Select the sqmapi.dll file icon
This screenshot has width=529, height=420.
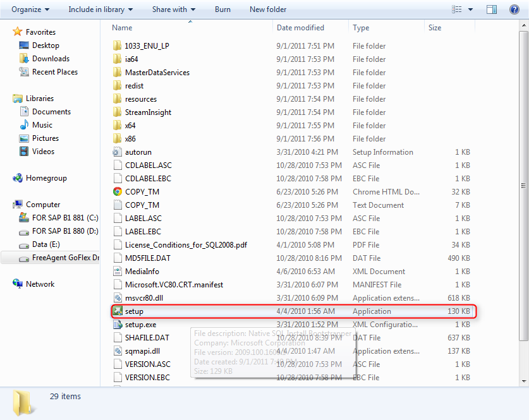(117, 351)
